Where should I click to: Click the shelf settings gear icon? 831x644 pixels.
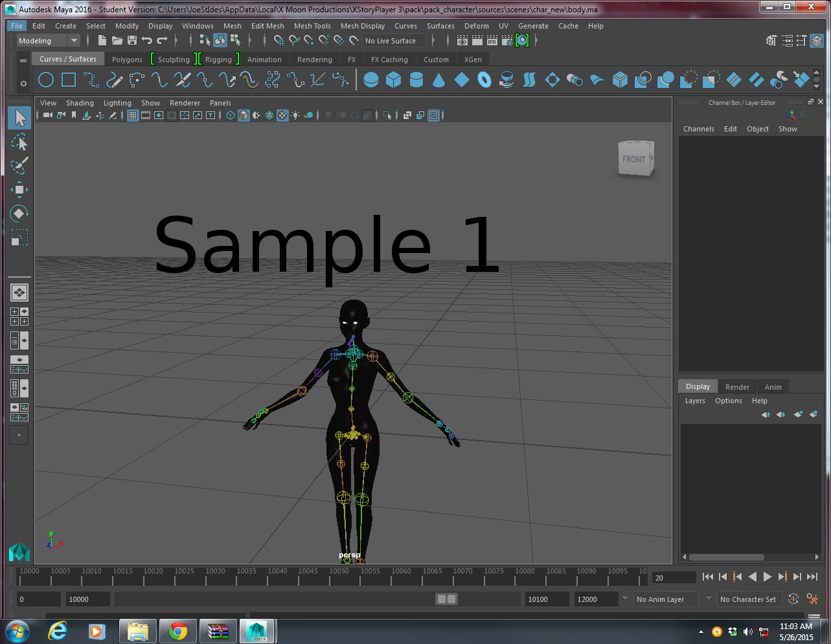click(x=23, y=83)
